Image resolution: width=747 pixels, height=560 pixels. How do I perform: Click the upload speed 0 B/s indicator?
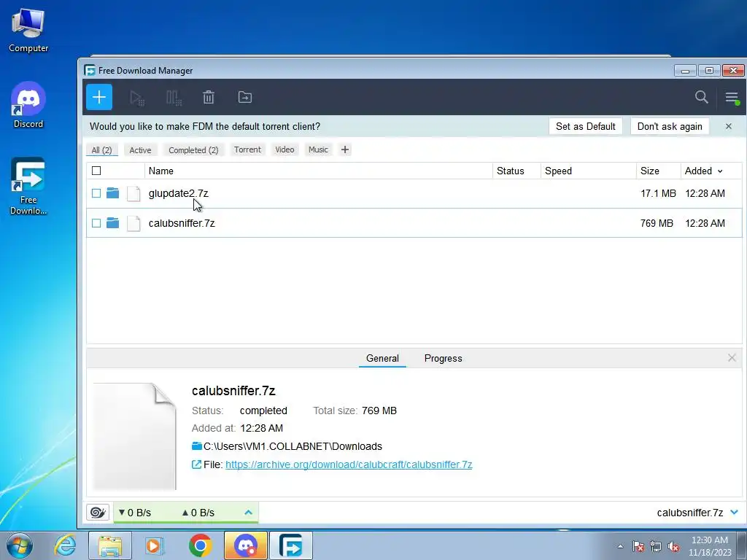pyautogui.click(x=198, y=513)
